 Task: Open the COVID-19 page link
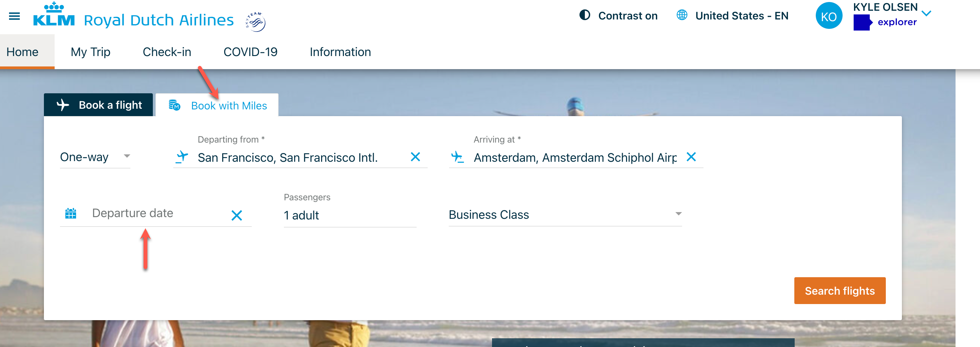click(251, 52)
